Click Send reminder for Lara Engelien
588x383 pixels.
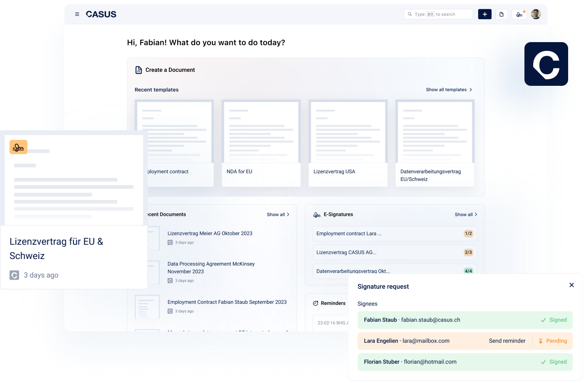[x=507, y=340]
